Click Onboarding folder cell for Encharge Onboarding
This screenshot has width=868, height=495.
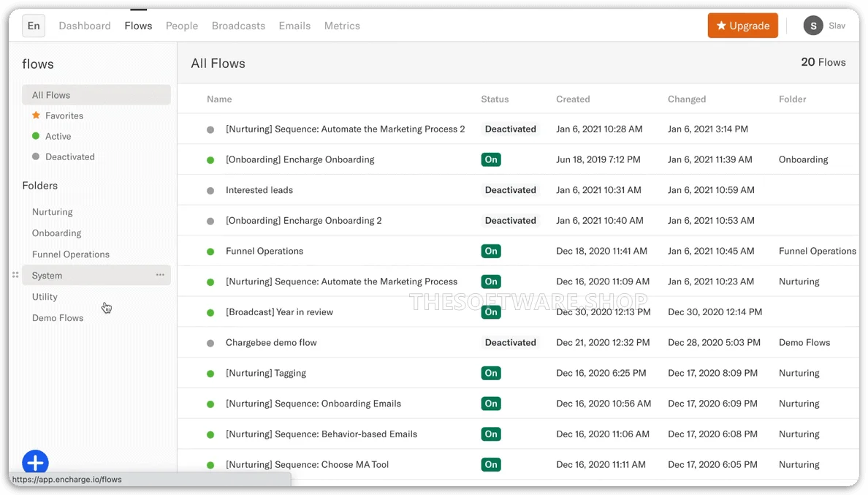pos(803,159)
